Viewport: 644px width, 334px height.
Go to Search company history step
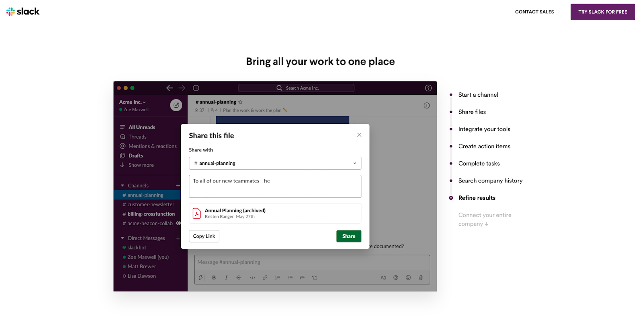click(x=490, y=181)
